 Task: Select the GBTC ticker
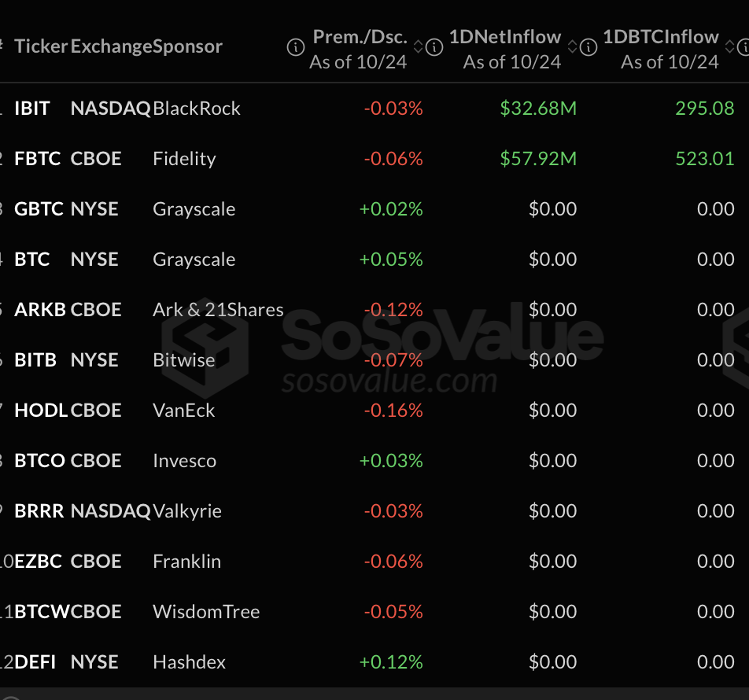click(37, 209)
